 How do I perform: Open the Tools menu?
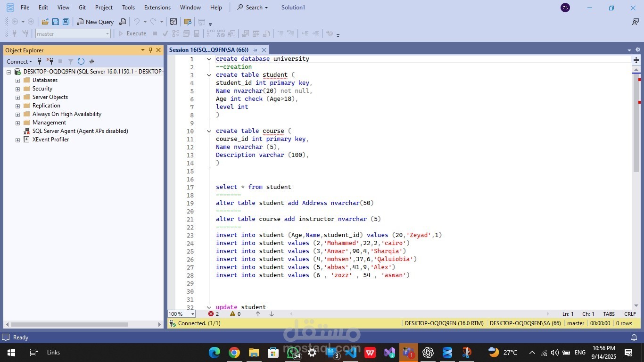click(128, 8)
